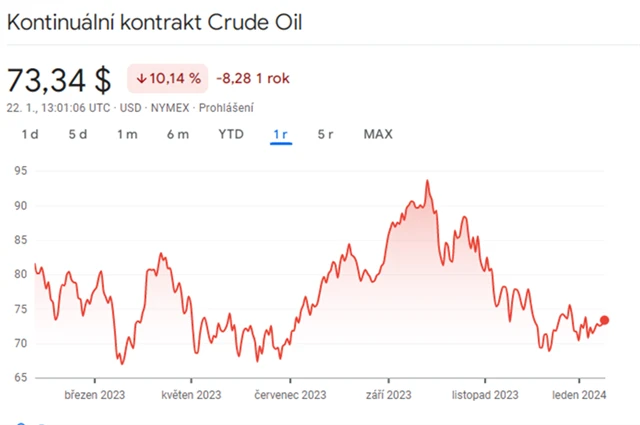The width and height of the screenshot is (640, 425).
Task: Click the březen 2023 axis label
Action: [x=92, y=395]
